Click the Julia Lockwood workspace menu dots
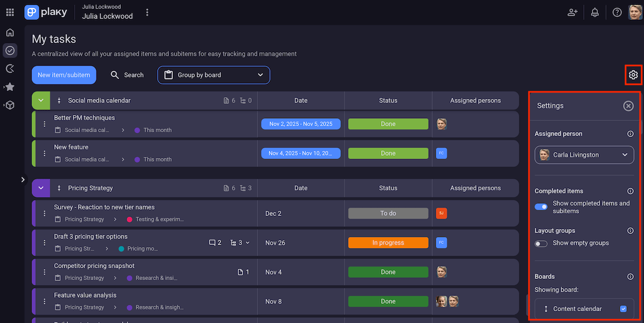The width and height of the screenshot is (644, 323). [x=147, y=12]
